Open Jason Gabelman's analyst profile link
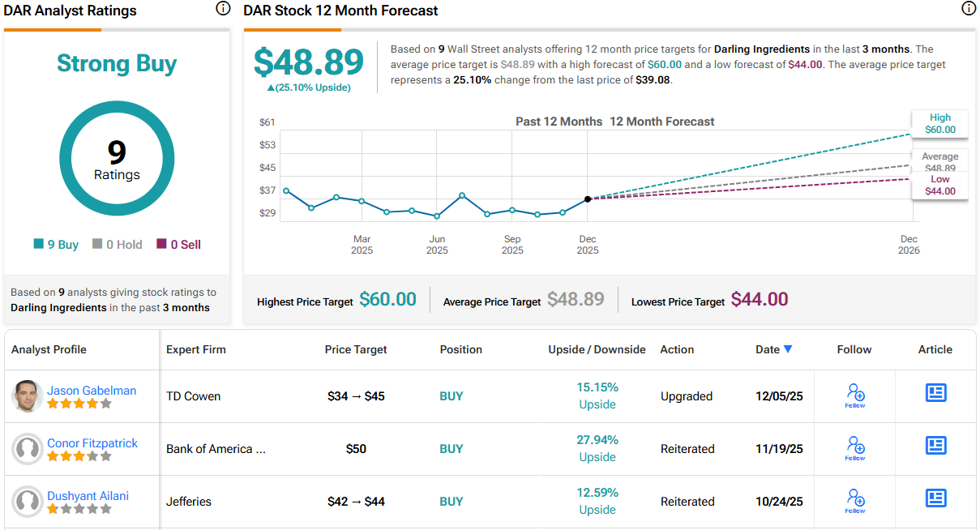Viewport: 980px width, 530px height. coord(91,390)
